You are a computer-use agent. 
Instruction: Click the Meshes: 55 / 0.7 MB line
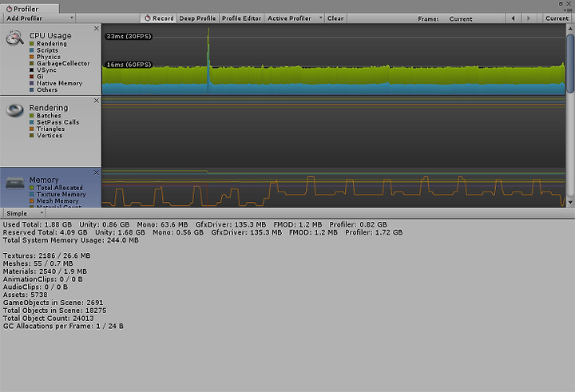point(38,263)
